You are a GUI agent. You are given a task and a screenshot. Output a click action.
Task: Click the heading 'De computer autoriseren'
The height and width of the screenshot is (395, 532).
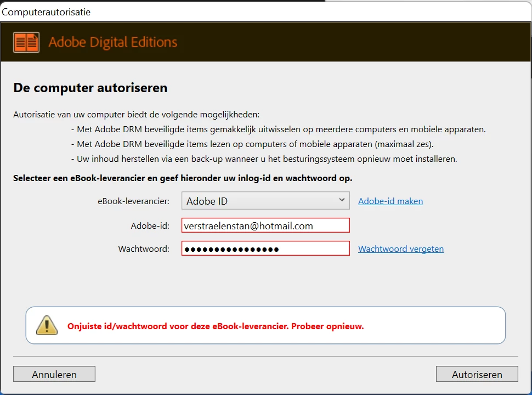[90, 88]
